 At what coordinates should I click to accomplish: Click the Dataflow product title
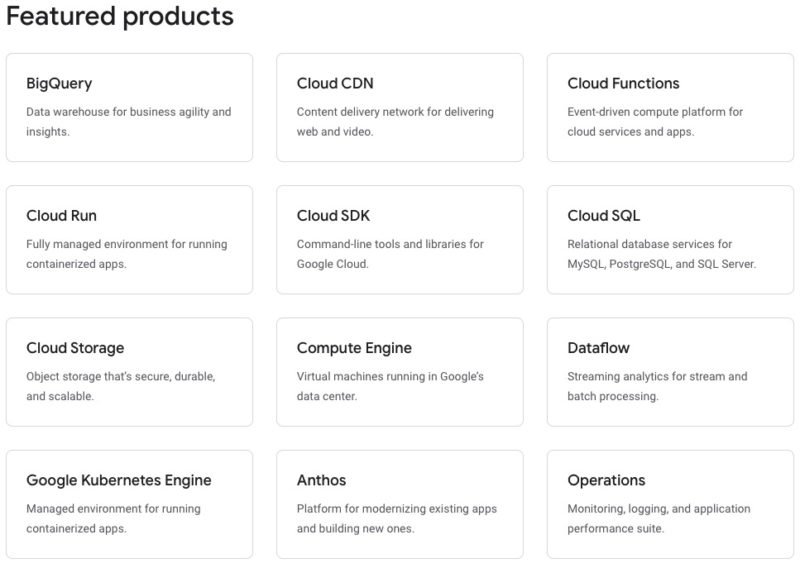click(x=598, y=348)
